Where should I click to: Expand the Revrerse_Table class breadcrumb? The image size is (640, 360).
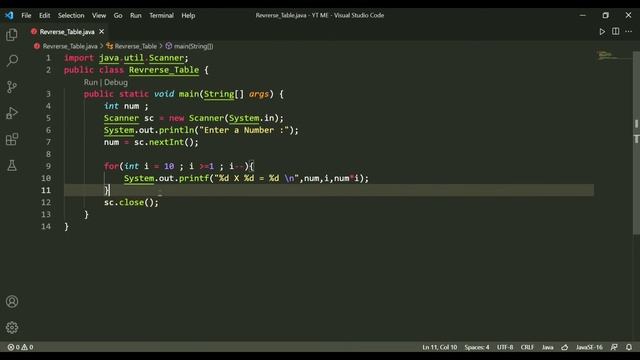click(135, 46)
